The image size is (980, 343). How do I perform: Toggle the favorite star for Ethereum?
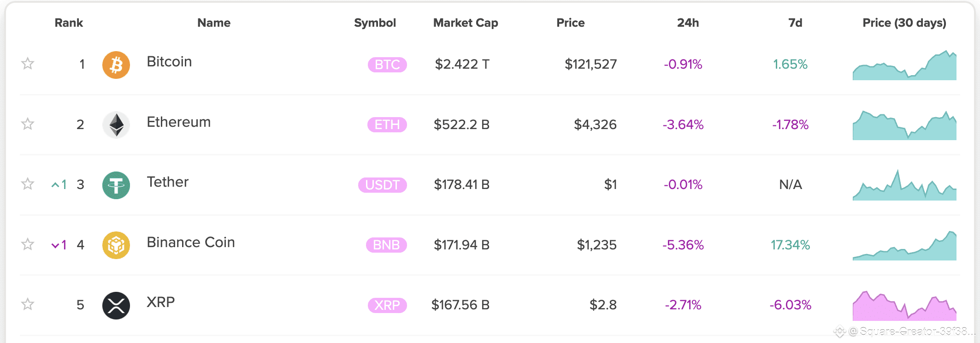28,124
